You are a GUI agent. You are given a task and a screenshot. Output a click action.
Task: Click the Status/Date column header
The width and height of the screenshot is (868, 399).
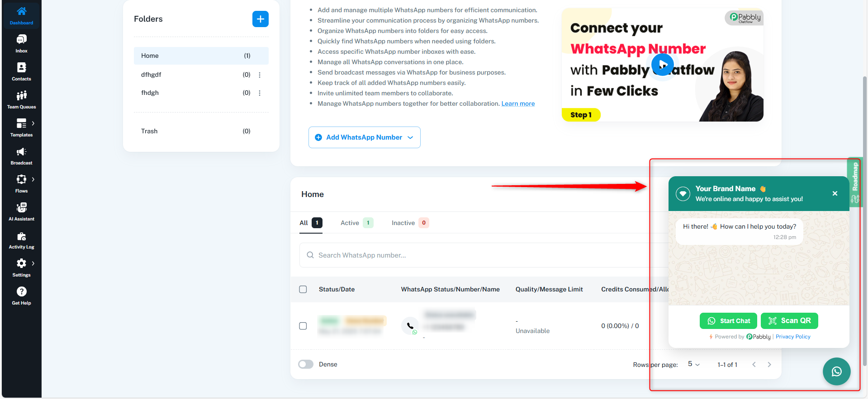(337, 289)
